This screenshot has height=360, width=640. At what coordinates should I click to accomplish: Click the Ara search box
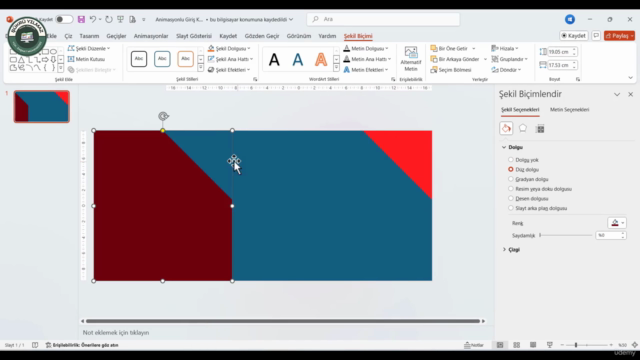coord(383,19)
